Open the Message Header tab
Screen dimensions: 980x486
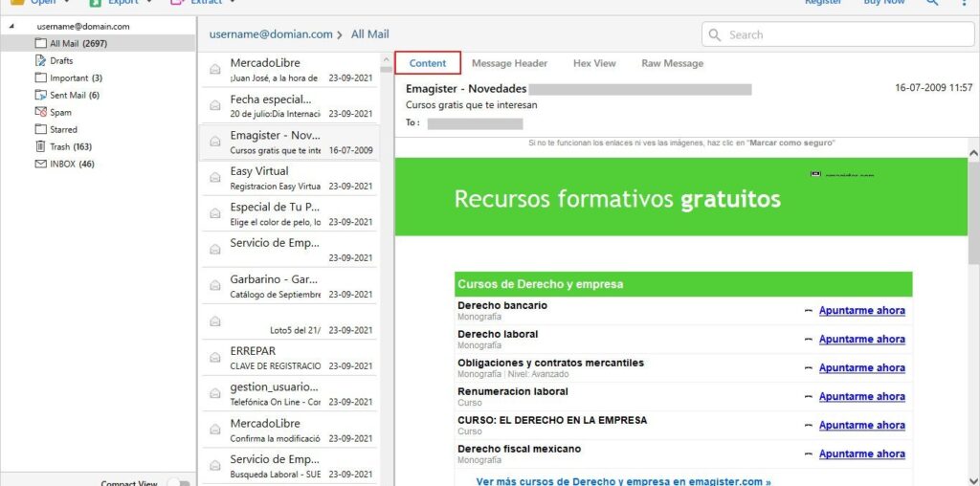[x=509, y=63]
